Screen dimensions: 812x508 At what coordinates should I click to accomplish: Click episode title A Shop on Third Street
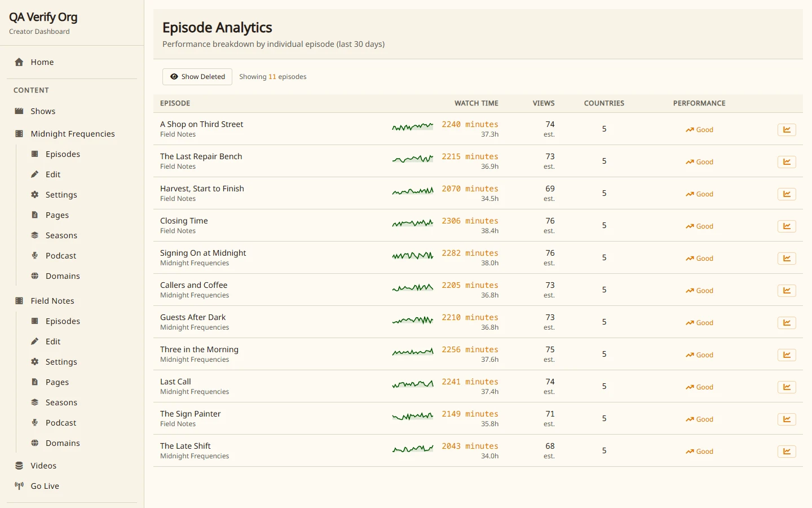point(202,124)
